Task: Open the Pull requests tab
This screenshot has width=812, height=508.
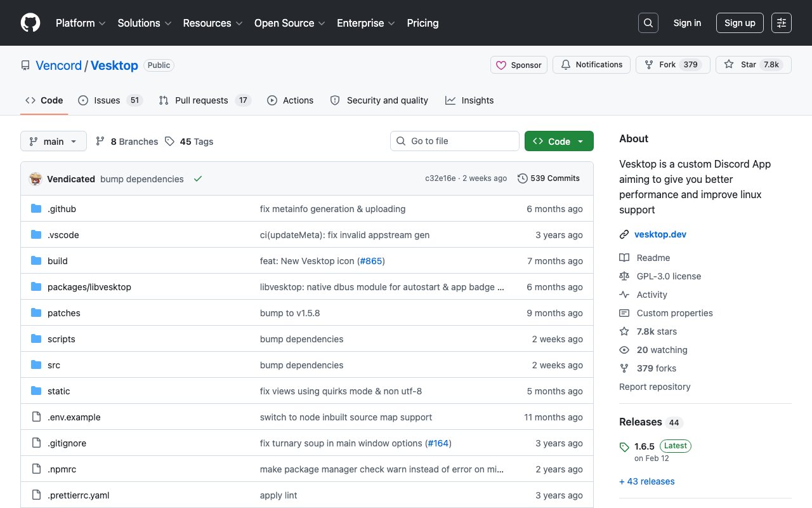Action: pos(205,100)
